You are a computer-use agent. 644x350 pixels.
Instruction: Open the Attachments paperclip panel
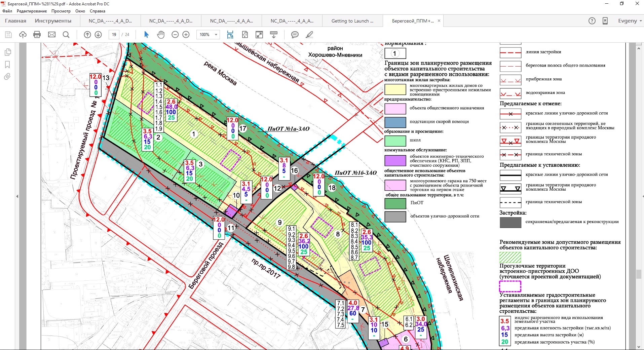[8, 77]
